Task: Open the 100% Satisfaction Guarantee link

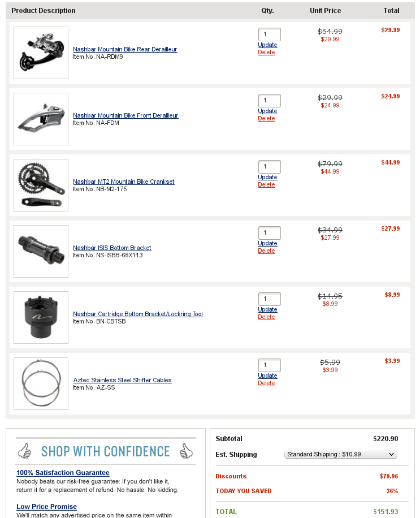Action: pos(63,473)
